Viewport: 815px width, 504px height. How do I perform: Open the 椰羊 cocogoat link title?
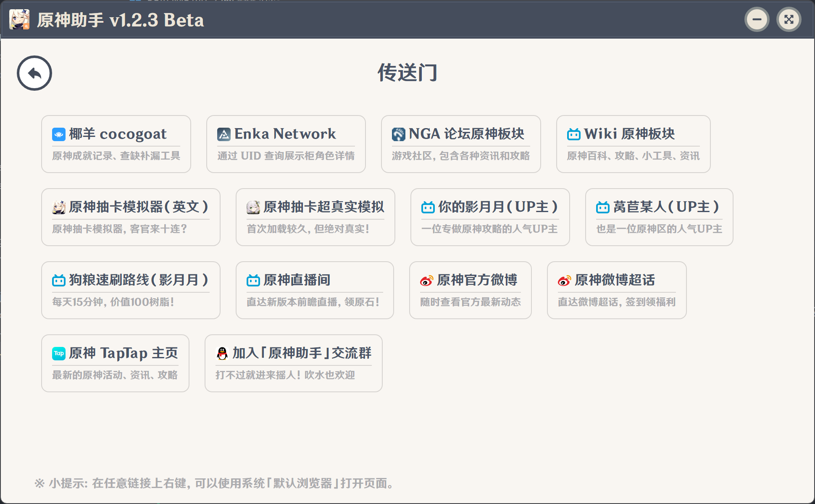(x=118, y=134)
